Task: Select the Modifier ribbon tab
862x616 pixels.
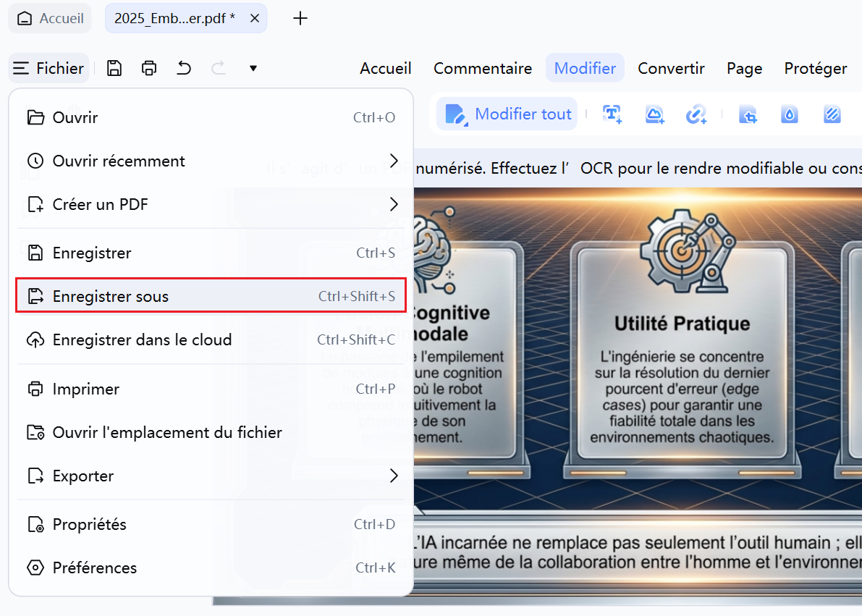Action: pyautogui.click(x=585, y=68)
